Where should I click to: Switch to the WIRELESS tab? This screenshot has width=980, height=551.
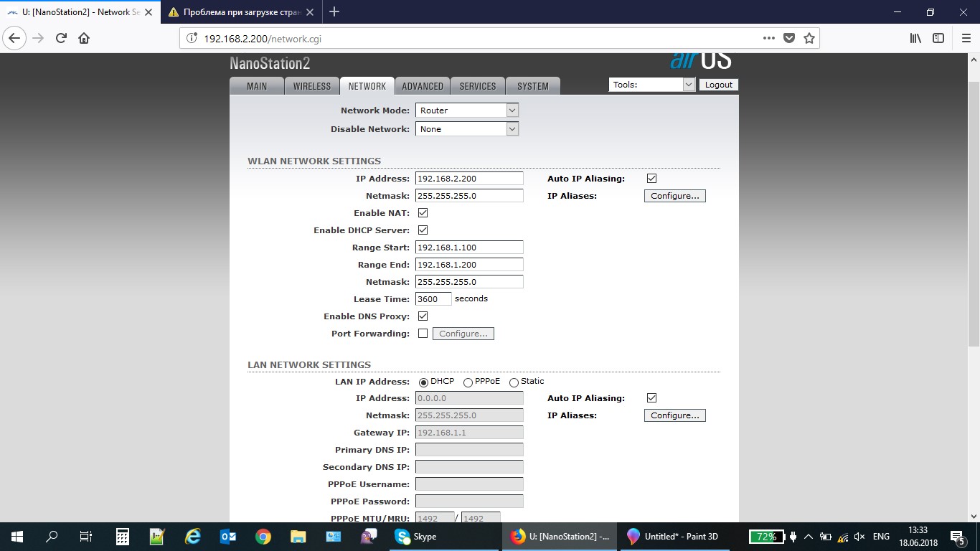[312, 86]
